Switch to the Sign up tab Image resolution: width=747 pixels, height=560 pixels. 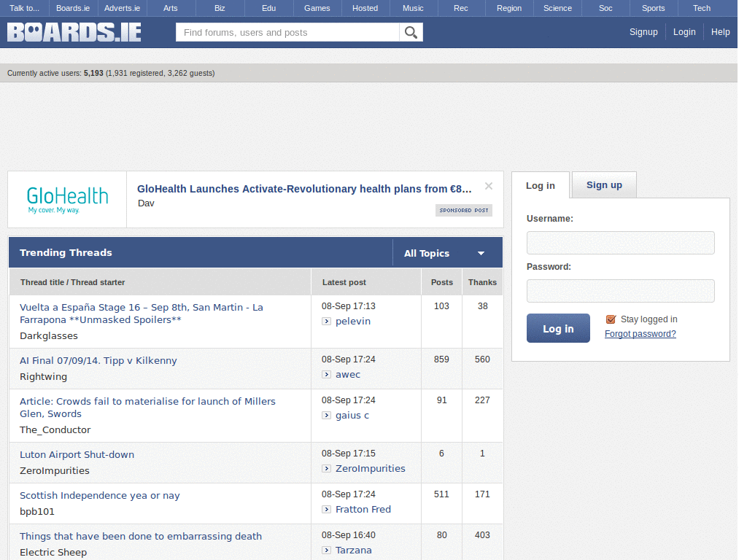tap(604, 184)
